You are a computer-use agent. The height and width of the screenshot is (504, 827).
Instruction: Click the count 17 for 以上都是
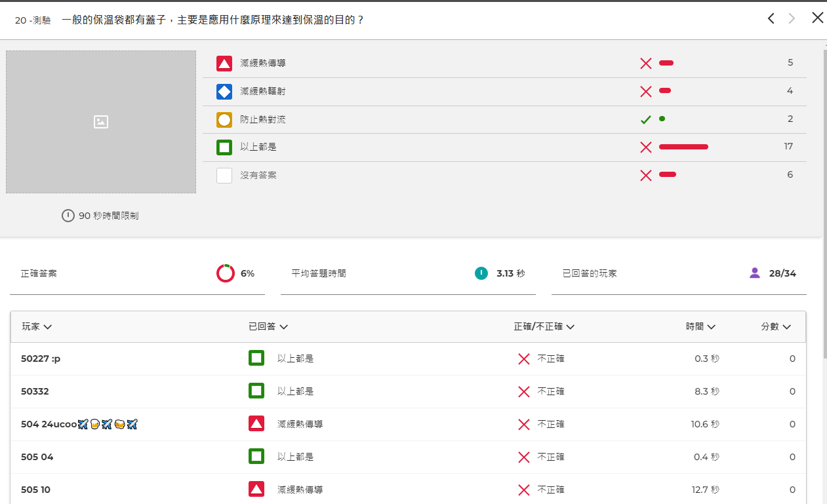click(788, 146)
